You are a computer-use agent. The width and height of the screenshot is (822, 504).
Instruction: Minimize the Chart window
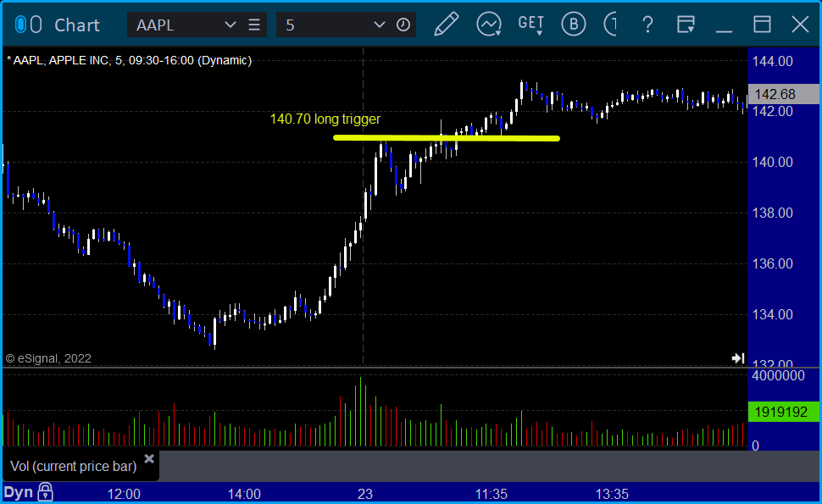pos(724,30)
